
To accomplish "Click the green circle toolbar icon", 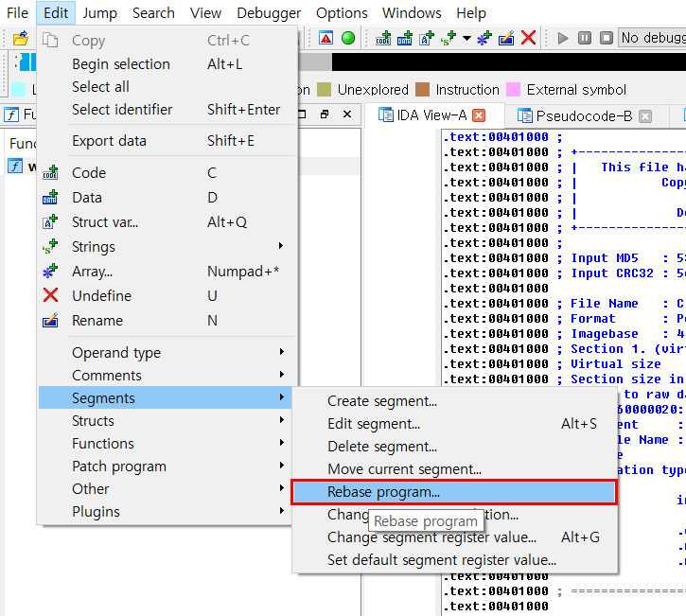I will (348, 38).
